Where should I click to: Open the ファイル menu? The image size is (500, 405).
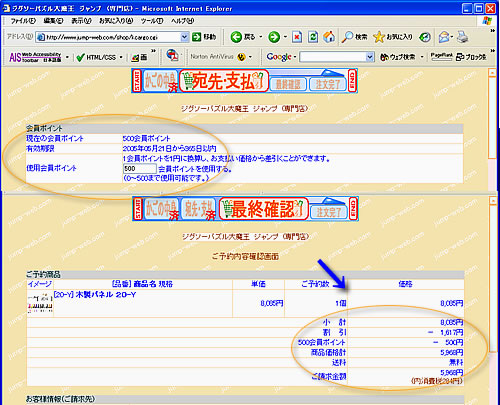pos(23,21)
